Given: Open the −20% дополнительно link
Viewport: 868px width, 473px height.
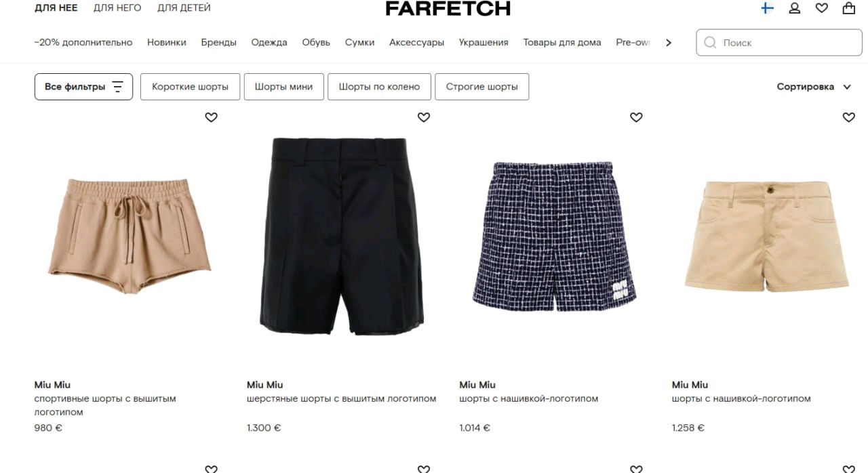Looking at the screenshot, I should coord(83,43).
